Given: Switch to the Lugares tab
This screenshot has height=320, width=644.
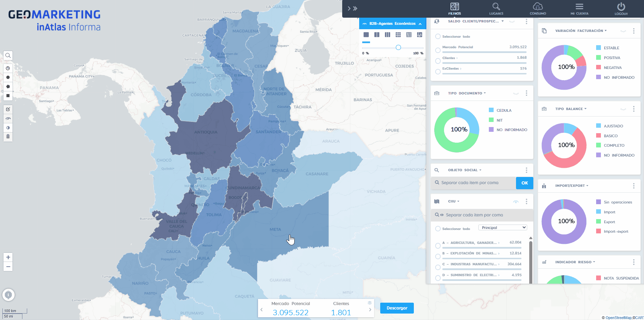Looking at the screenshot, I should pyautogui.click(x=496, y=8).
